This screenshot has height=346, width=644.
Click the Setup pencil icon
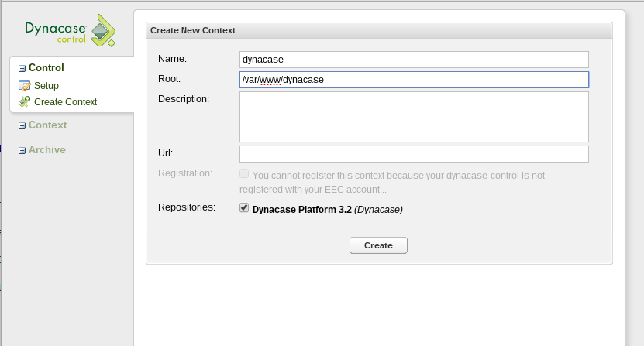24,85
